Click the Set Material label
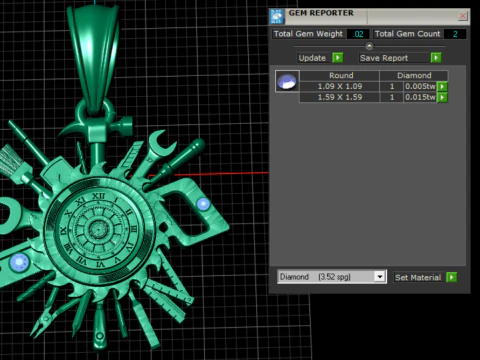The image size is (480, 360). (418, 277)
